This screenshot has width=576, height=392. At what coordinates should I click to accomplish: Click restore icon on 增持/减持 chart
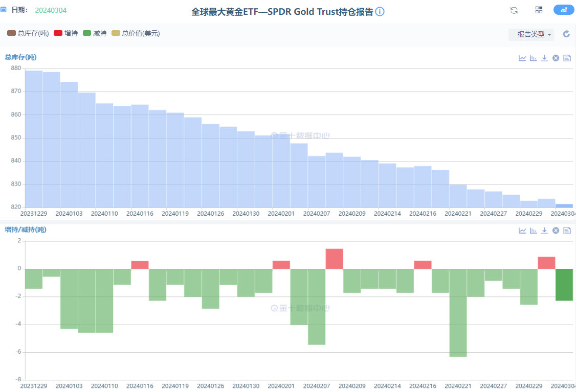[x=556, y=230]
